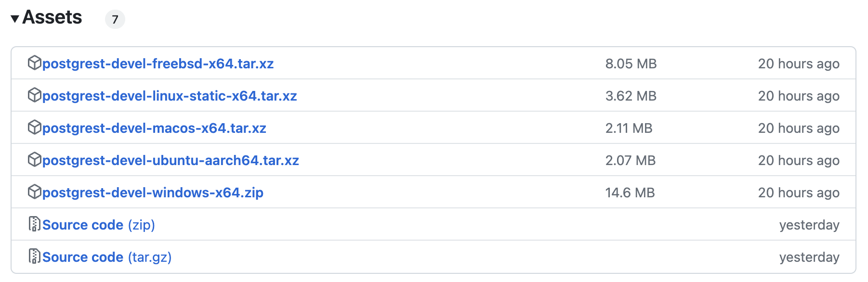Screen dimensions: 868x282
Task: Click the package icon beside ubuntu-aarch64 asset
Action: pos(35,160)
